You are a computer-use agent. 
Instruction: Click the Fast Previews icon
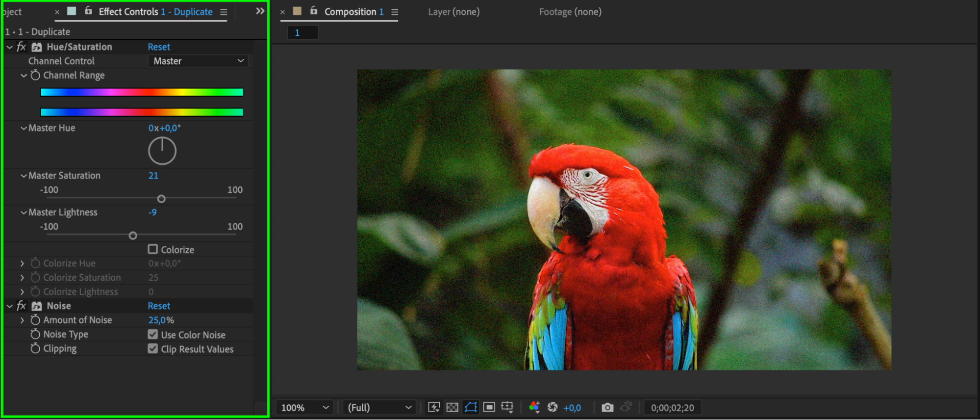434,407
